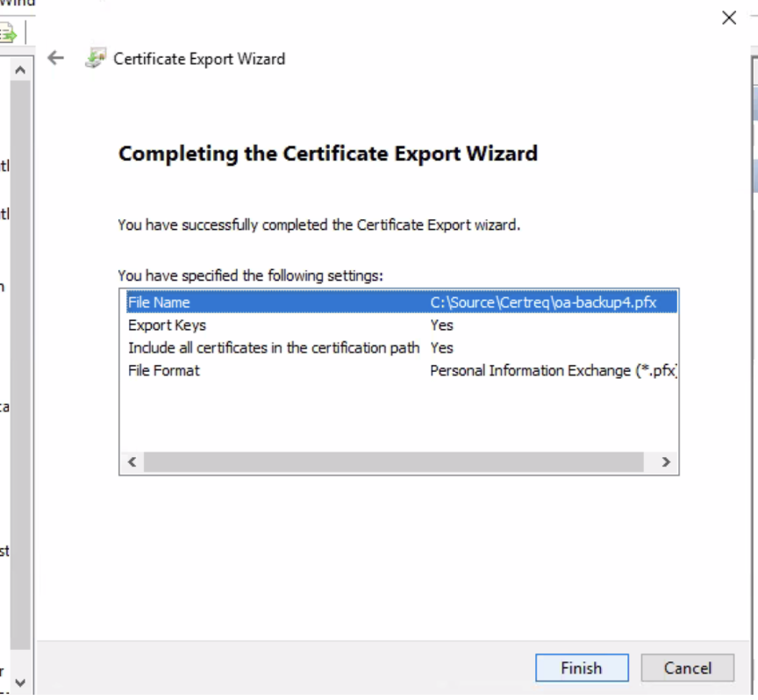
Task: Select the Export Keys row
Action: (x=167, y=325)
